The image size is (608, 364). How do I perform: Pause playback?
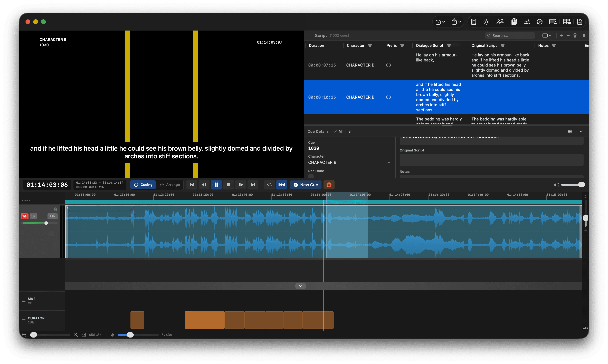pyautogui.click(x=216, y=185)
